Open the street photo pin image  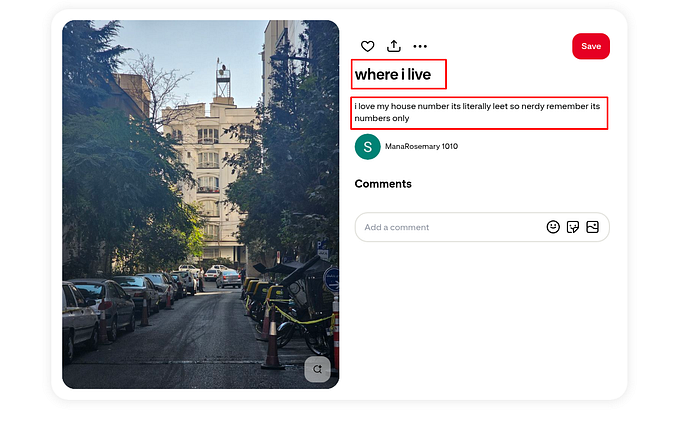(200, 205)
